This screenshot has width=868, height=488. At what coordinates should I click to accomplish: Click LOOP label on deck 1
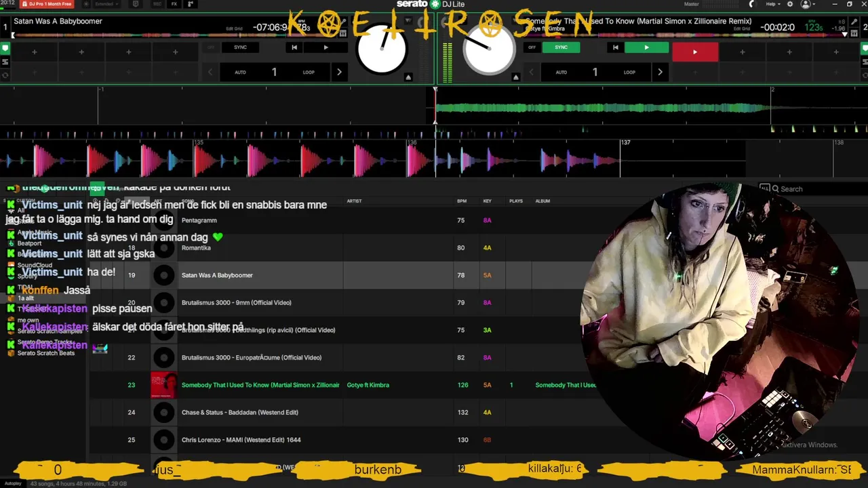point(309,72)
